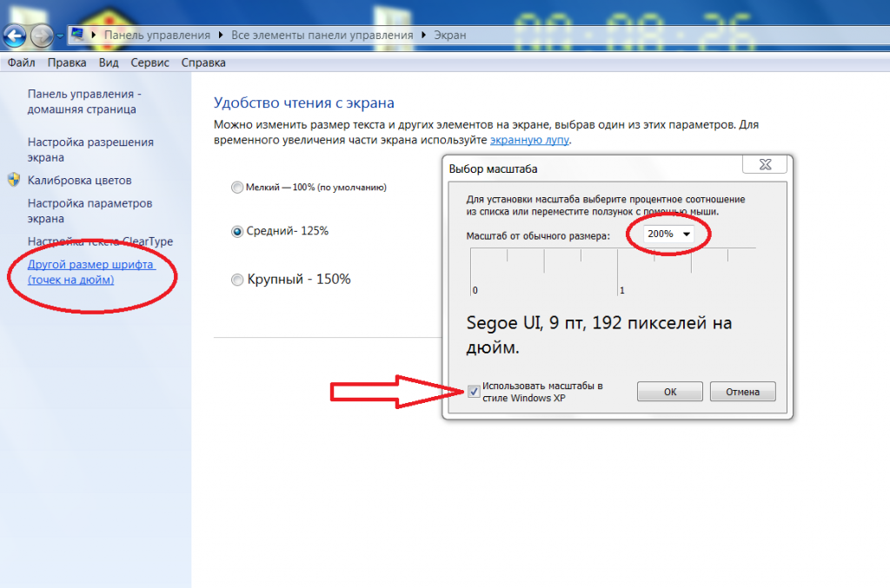
Task: Open Настройка параметров экрана link
Action: click(x=90, y=211)
